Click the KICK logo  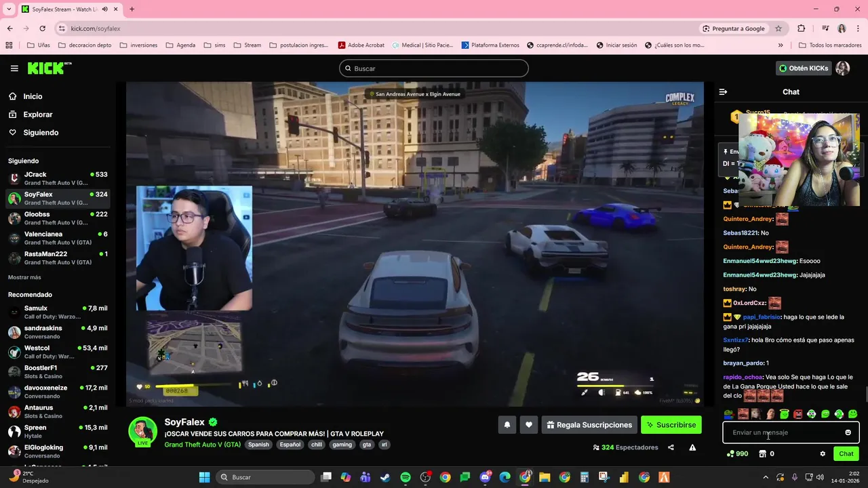[49, 68]
